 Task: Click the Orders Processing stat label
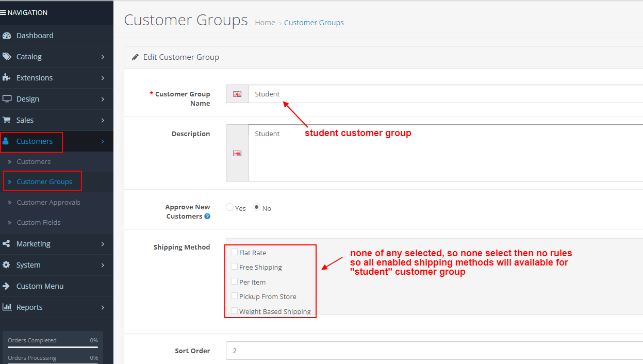click(32, 358)
